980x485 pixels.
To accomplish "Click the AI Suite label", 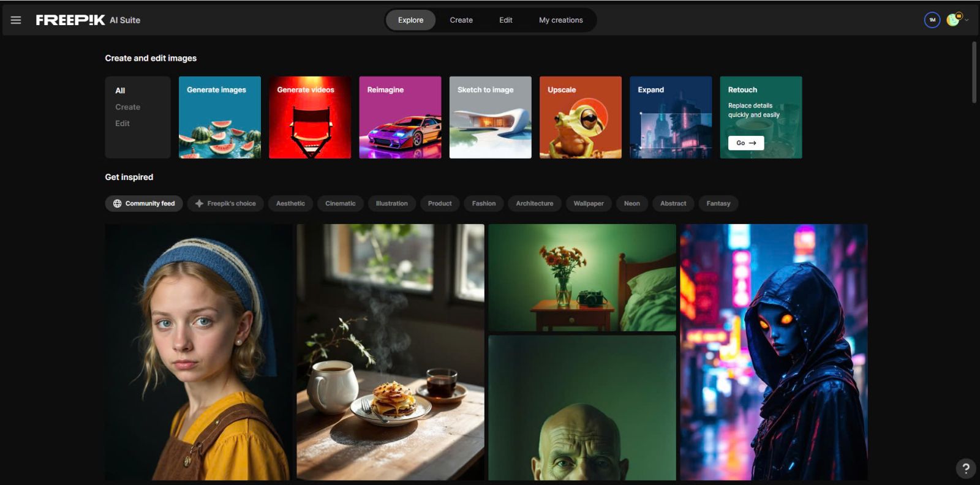I will (x=125, y=20).
